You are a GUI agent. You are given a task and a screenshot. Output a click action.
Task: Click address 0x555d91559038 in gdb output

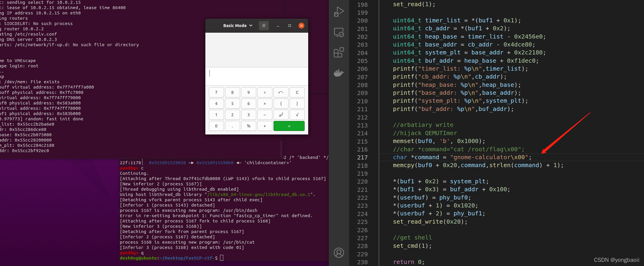pos(167,163)
